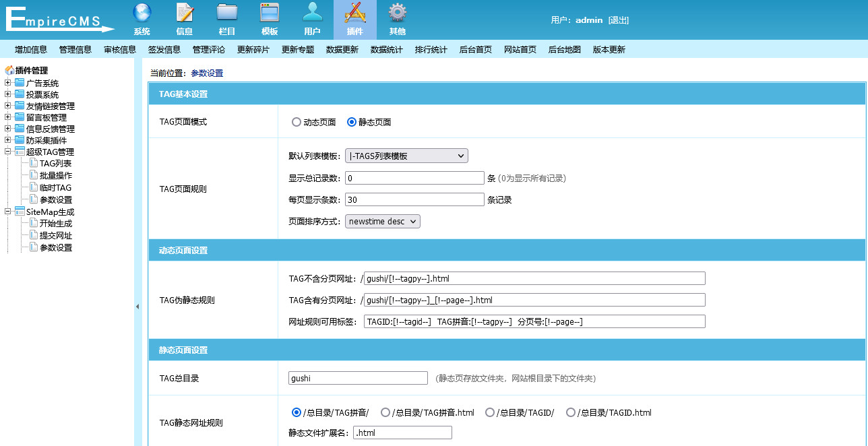Open the 网站首页 link
This screenshot has height=446, width=868.
pyautogui.click(x=520, y=49)
